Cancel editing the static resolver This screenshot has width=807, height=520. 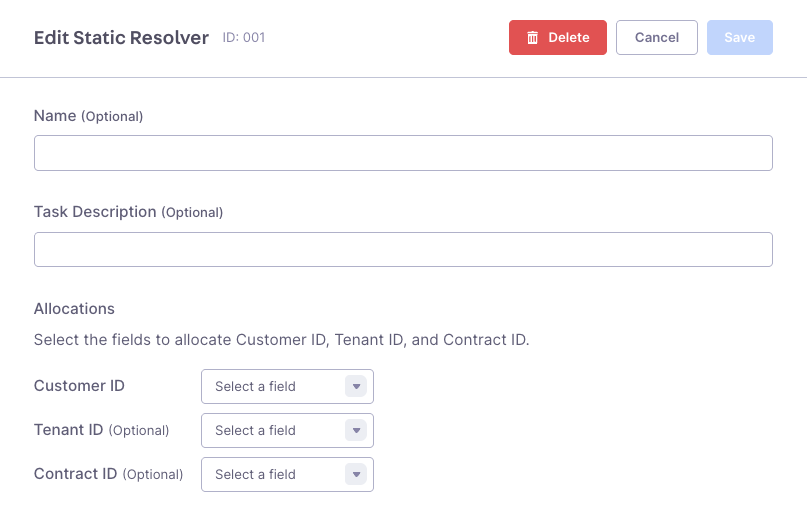click(657, 38)
